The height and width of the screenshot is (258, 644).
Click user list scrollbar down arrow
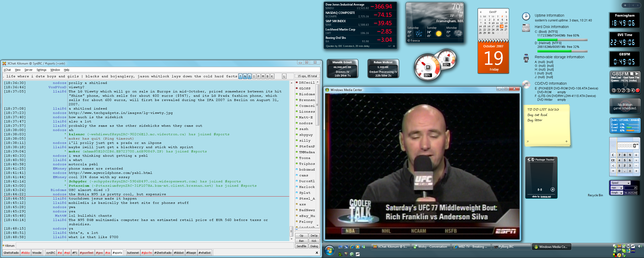click(317, 225)
